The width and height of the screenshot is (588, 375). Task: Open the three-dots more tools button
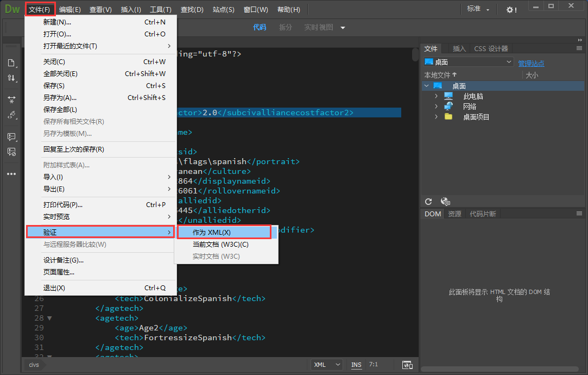coord(11,174)
